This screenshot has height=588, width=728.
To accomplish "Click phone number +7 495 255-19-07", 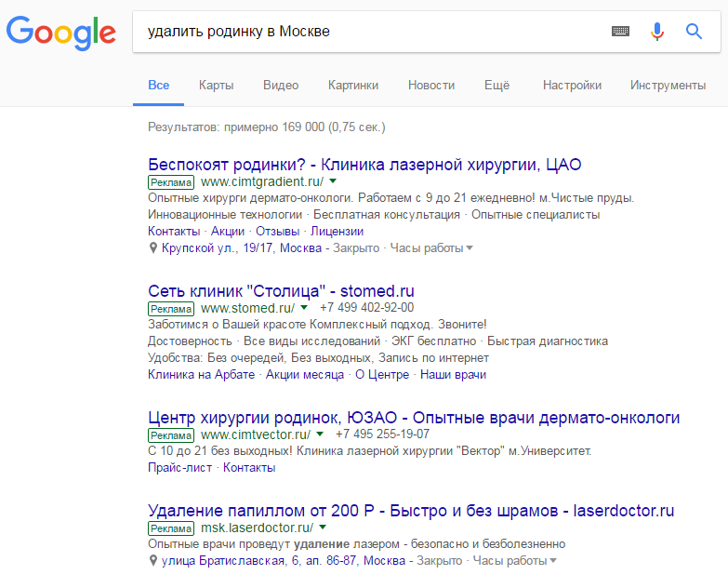I will (x=382, y=434).
